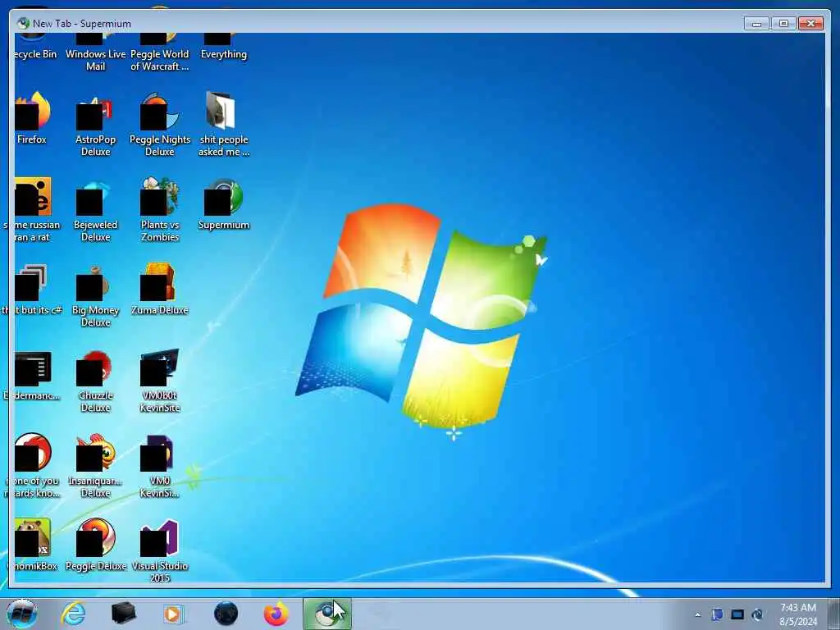Click the Supermium logo in title bar
This screenshot has width=840, height=630.
coord(23,23)
